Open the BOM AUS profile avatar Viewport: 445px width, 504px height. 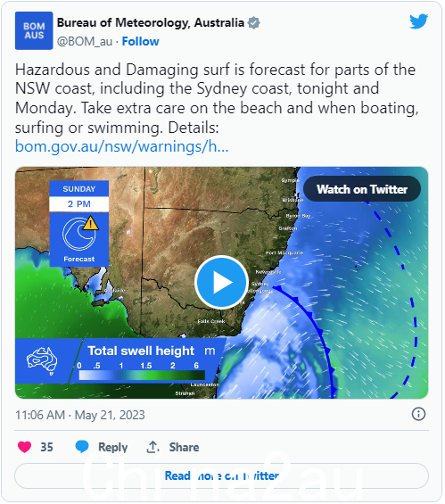pos(34,31)
